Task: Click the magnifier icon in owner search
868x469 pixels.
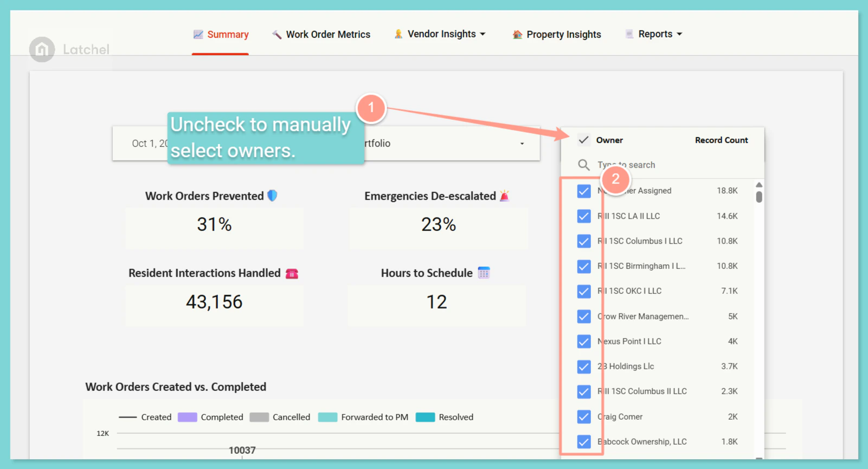Action: pyautogui.click(x=583, y=165)
